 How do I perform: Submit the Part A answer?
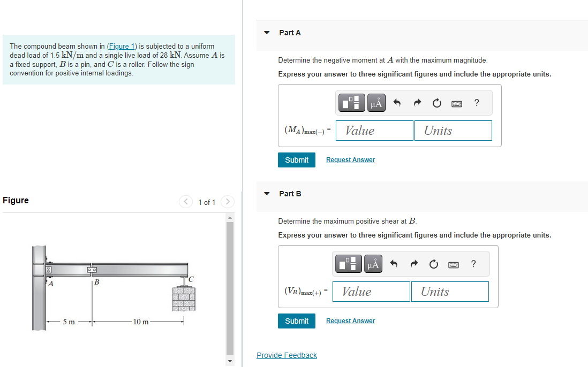pos(296,159)
